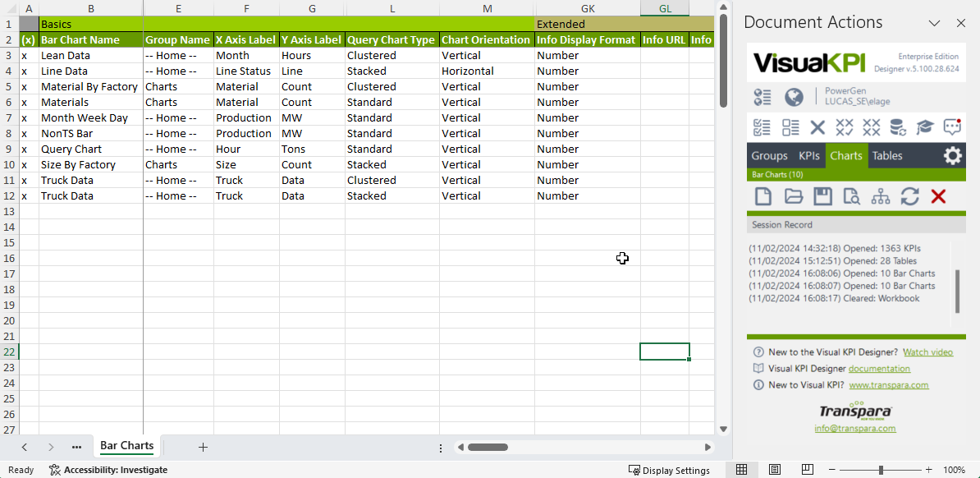Click the open folder icon in Designer panel

pos(793,196)
